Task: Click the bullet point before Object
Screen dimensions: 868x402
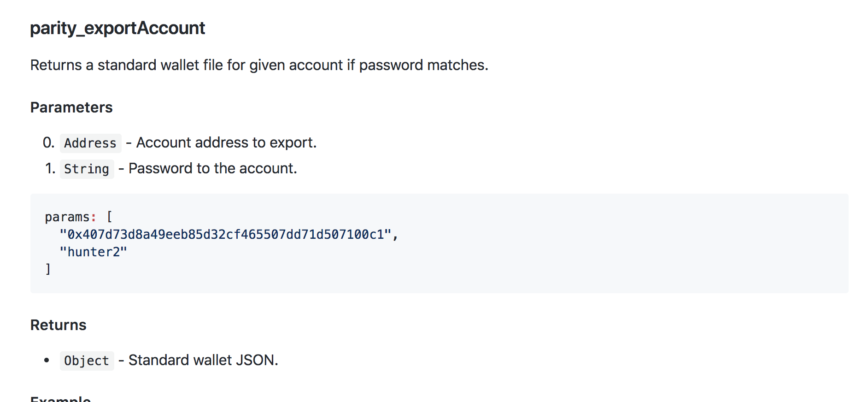Action: coord(47,360)
